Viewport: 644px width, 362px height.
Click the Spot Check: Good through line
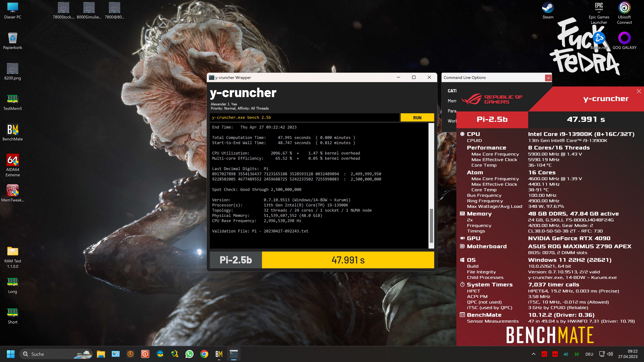click(x=256, y=190)
